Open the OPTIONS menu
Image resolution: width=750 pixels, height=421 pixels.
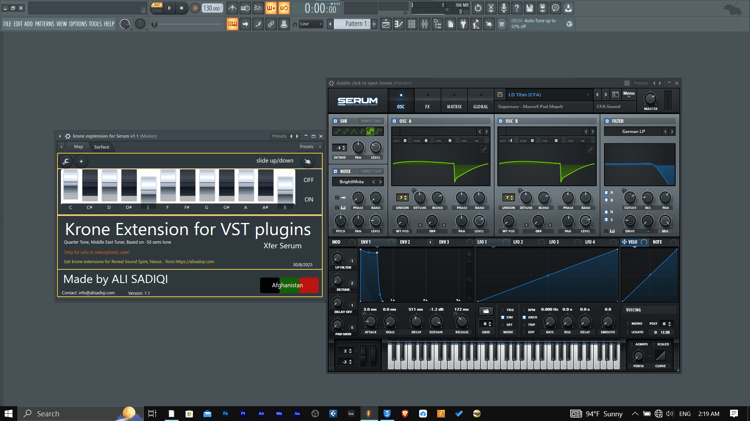(x=77, y=23)
